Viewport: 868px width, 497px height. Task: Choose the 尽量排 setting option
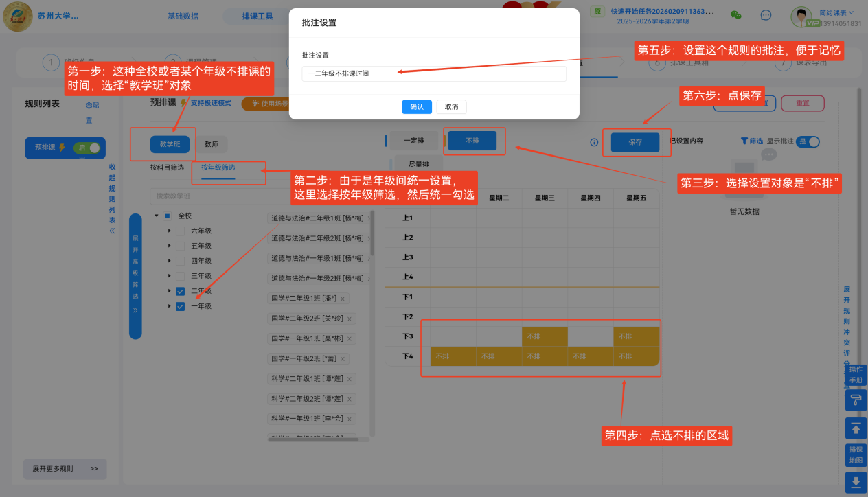point(418,165)
